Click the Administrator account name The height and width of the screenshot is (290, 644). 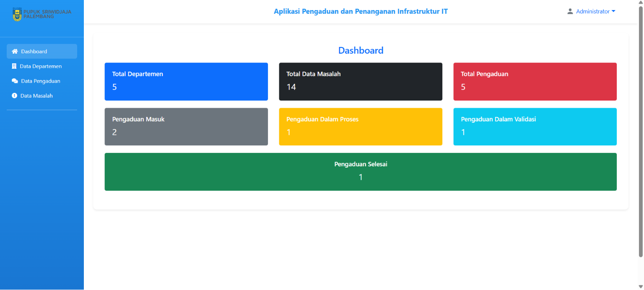pos(592,11)
